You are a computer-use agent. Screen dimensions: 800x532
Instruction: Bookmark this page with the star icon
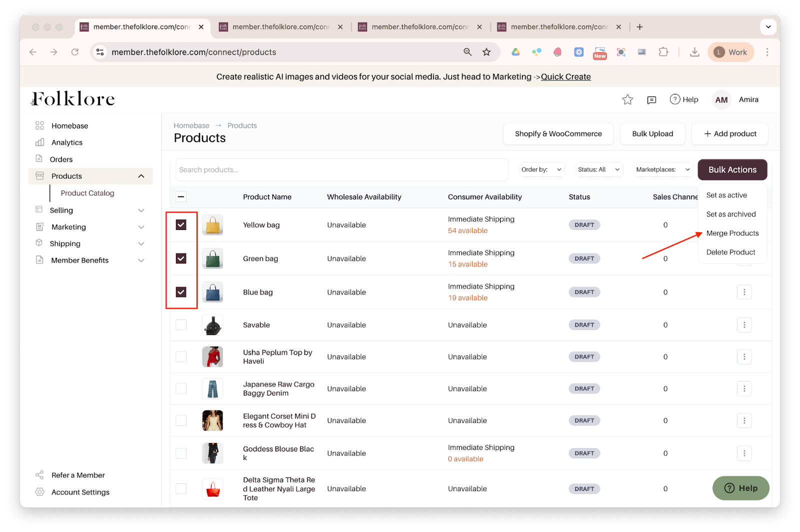coord(486,52)
